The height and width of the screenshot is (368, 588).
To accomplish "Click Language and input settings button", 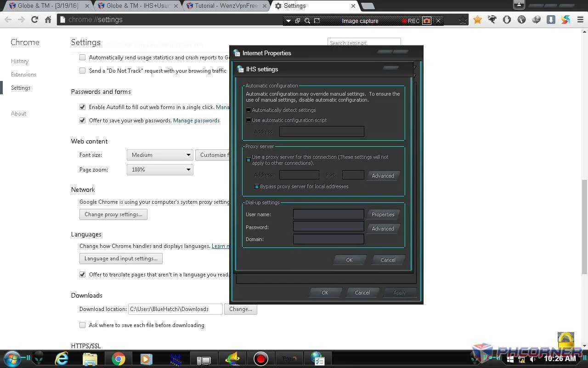I will [121, 259].
